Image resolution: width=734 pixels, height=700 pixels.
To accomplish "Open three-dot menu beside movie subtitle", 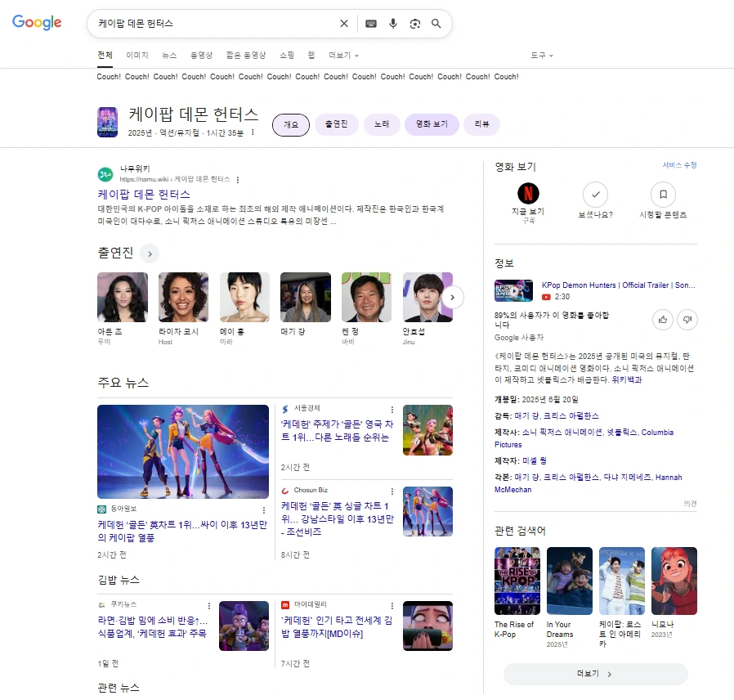I will point(253,132).
